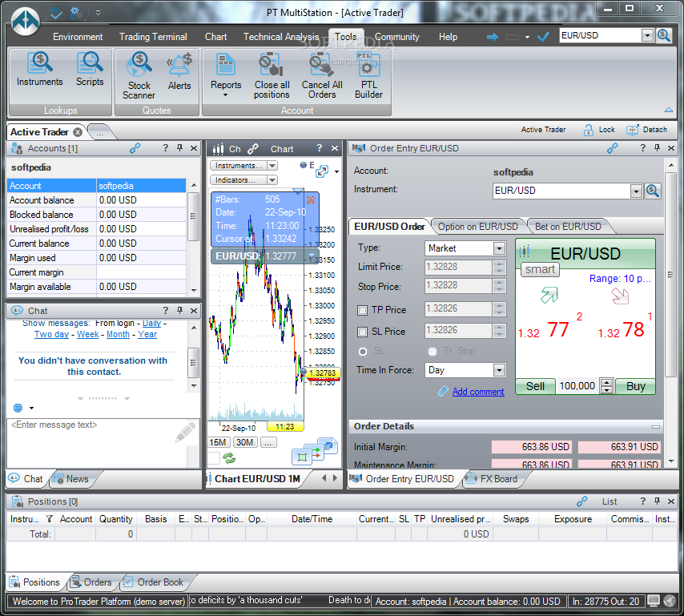Click the chart refresh green arrows icon
The height and width of the screenshot is (616, 684).
229,458
